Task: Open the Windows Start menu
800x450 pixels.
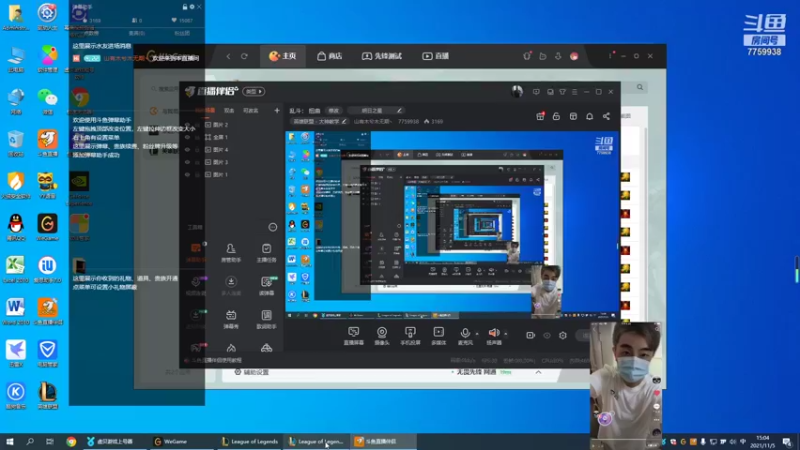Action: click(x=9, y=441)
